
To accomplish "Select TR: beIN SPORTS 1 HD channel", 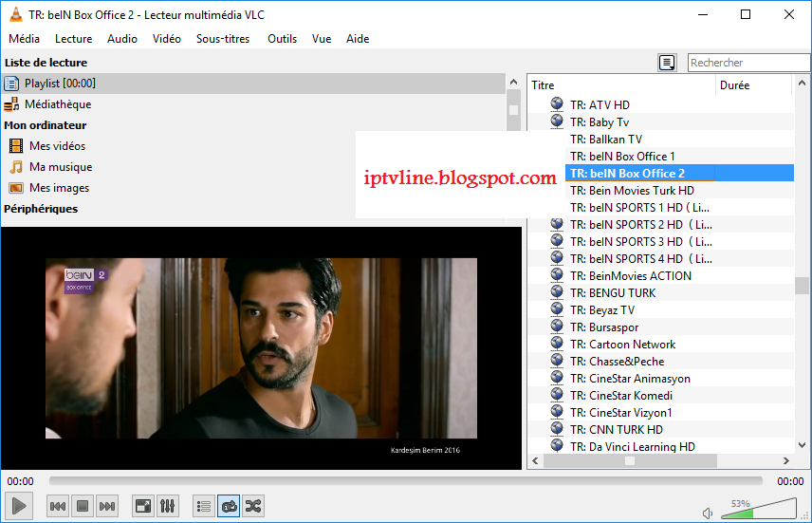I will pos(639,208).
